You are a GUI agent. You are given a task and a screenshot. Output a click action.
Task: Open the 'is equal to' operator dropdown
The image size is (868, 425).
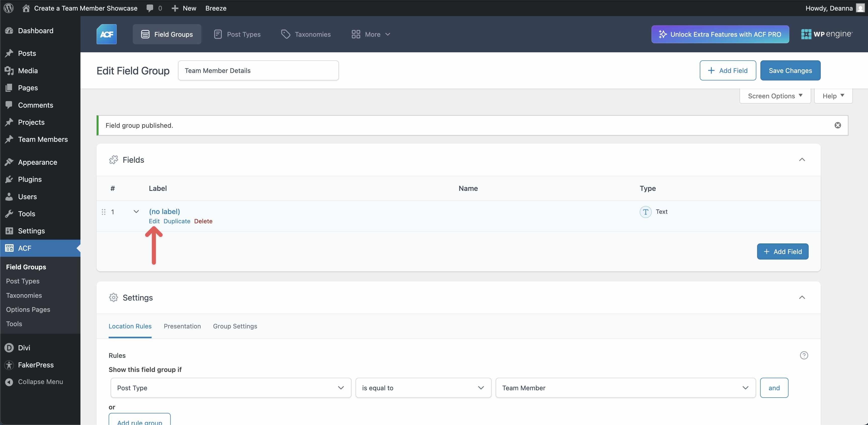423,388
